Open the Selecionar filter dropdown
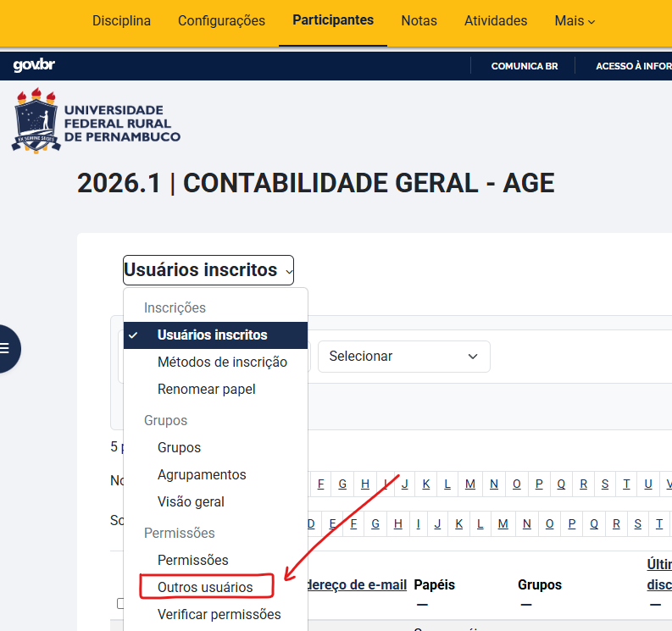This screenshot has height=631, width=672. pos(403,357)
